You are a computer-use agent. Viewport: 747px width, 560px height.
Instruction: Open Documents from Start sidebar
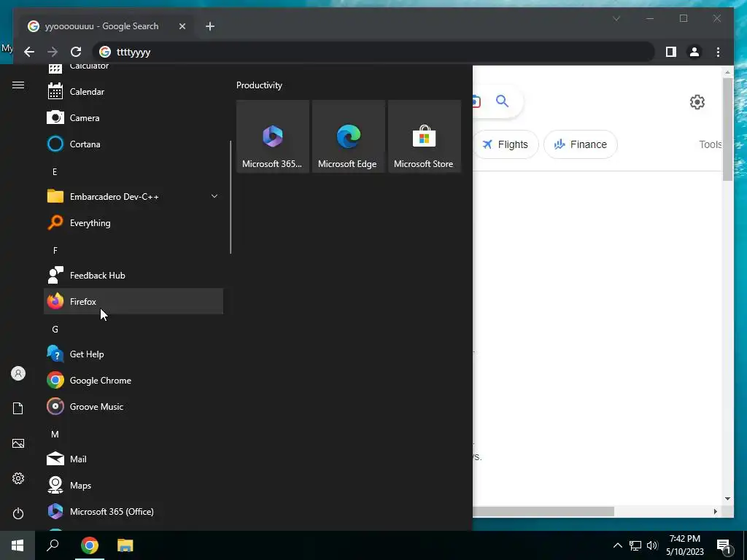click(18, 408)
